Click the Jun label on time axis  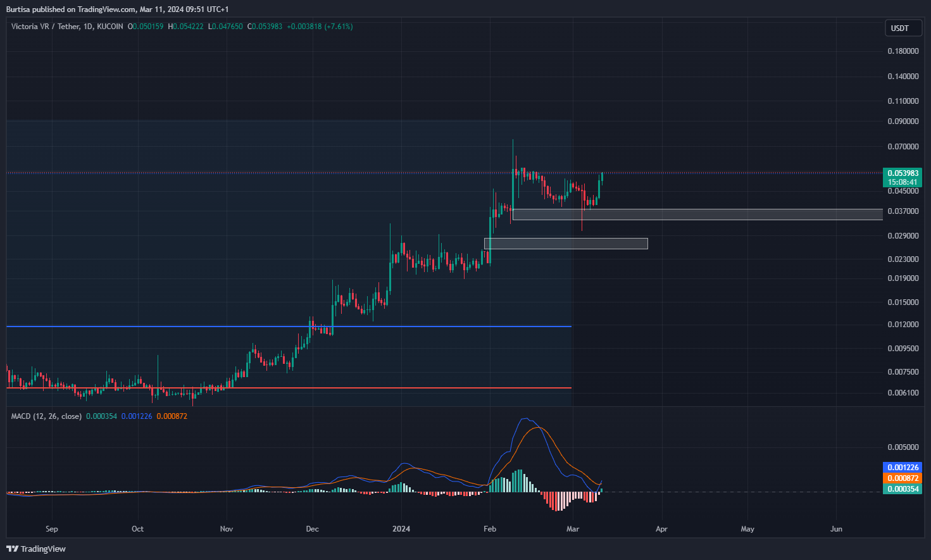tap(837, 529)
